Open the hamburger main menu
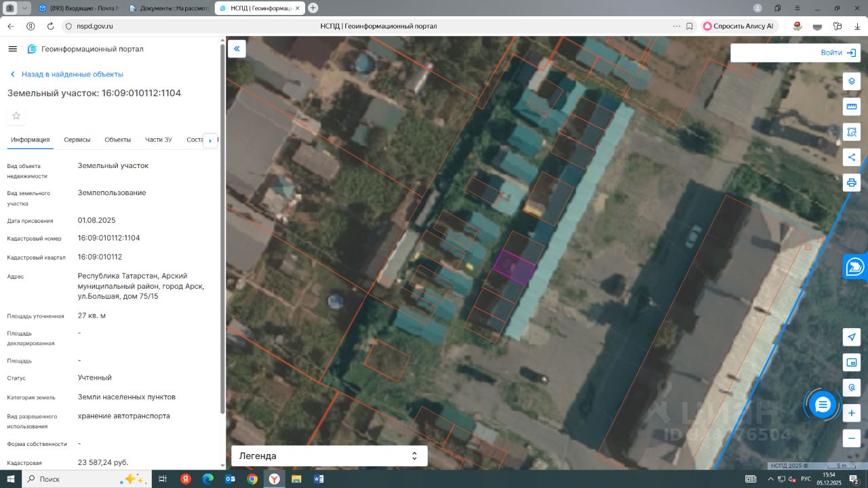 (12, 49)
